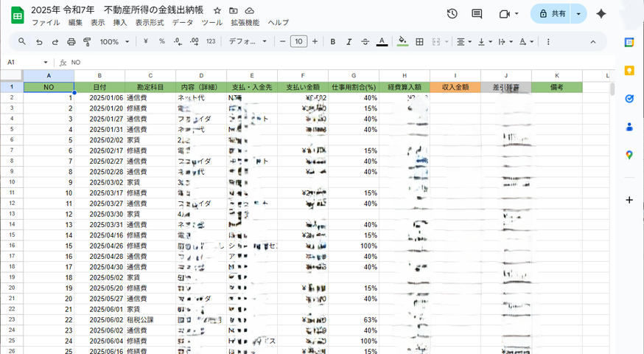
Task: Click header cell 勘定科目
Action: (x=150, y=87)
